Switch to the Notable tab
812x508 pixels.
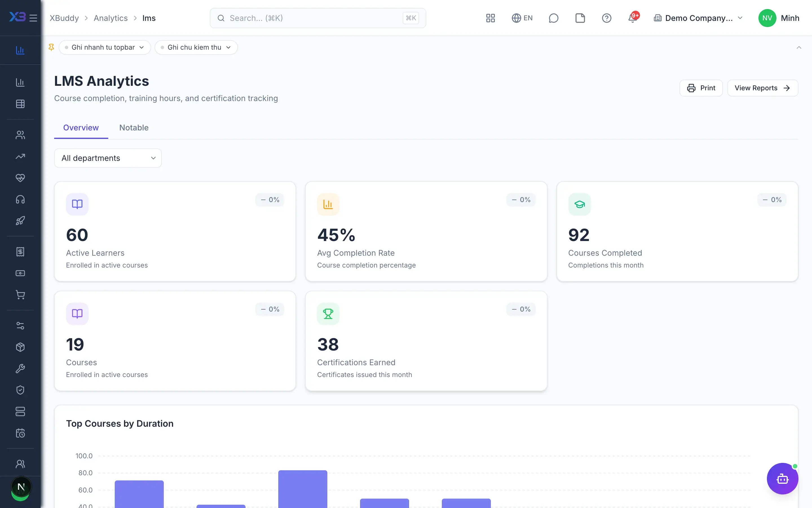point(134,128)
